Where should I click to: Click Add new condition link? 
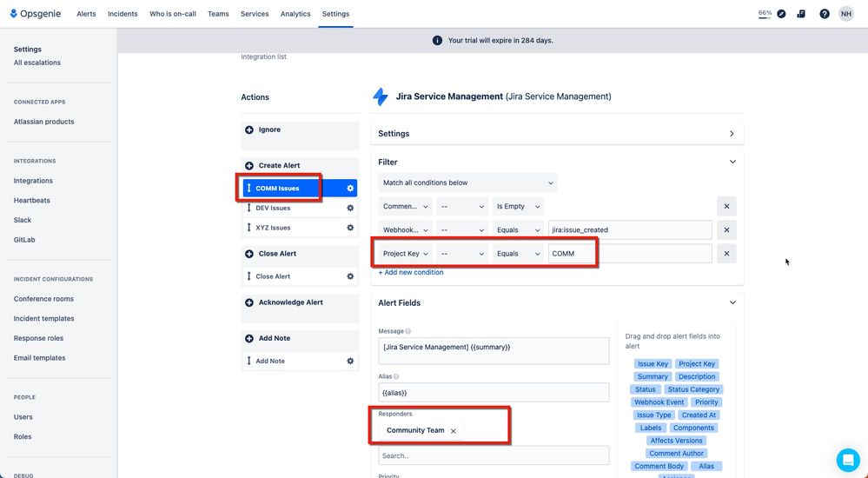pyautogui.click(x=411, y=273)
